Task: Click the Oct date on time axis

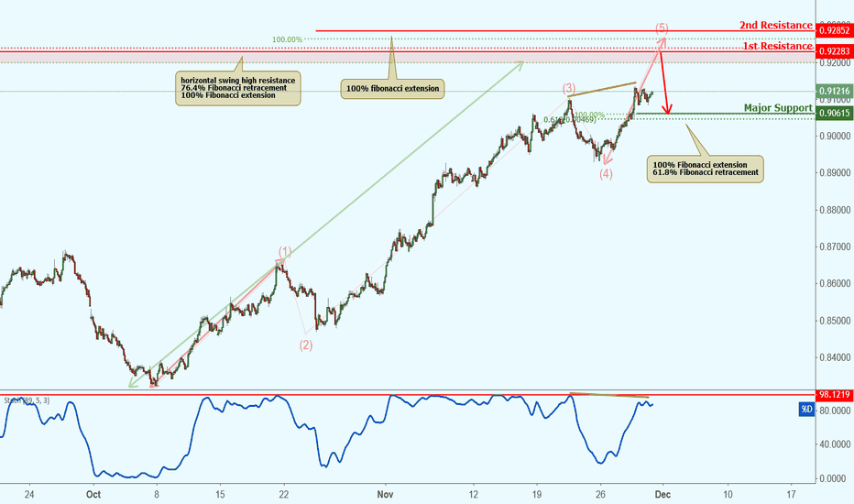Action: click(x=93, y=494)
